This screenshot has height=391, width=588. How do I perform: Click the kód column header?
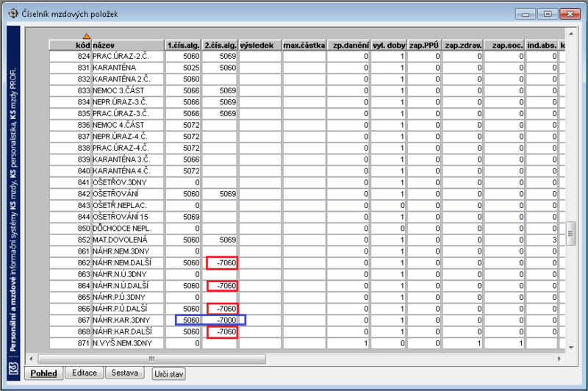tap(70, 45)
